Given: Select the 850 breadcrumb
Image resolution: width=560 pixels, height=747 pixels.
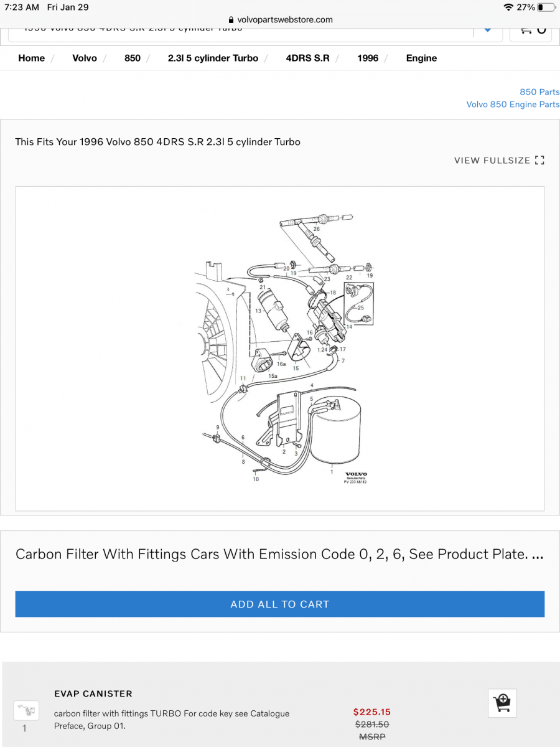Looking at the screenshot, I should point(133,58).
